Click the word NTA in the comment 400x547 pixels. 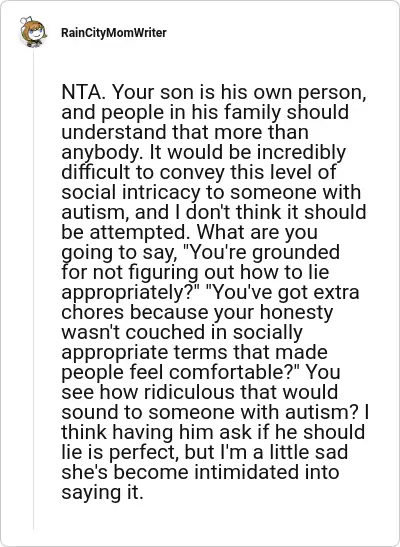[x=82, y=92]
